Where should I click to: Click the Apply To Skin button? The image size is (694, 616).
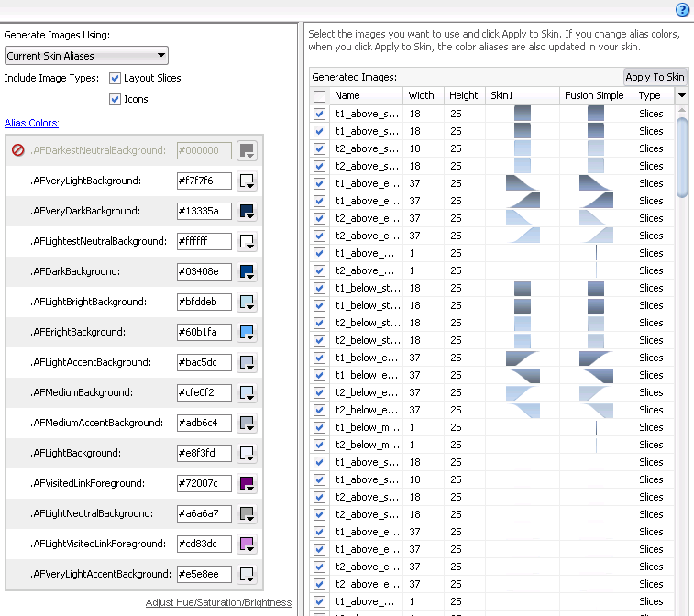click(655, 77)
